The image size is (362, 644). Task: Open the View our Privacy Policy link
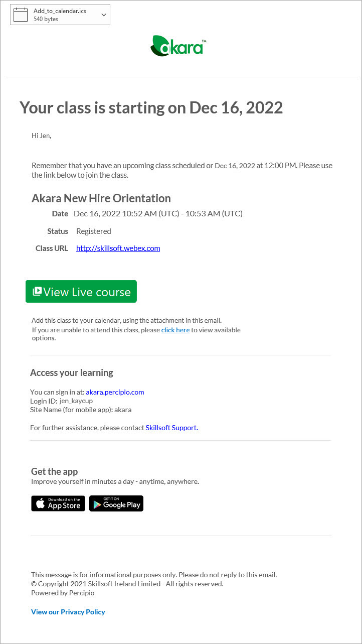pos(68,612)
